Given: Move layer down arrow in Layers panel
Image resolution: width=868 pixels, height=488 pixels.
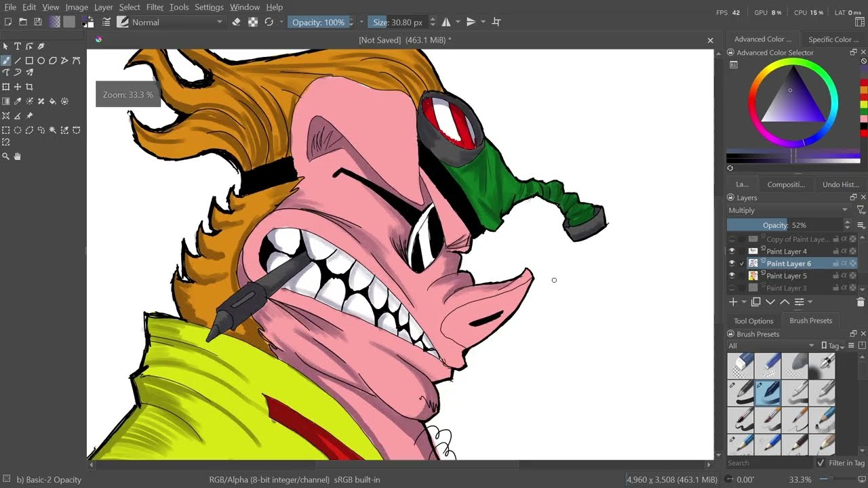Looking at the screenshot, I should click(770, 302).
